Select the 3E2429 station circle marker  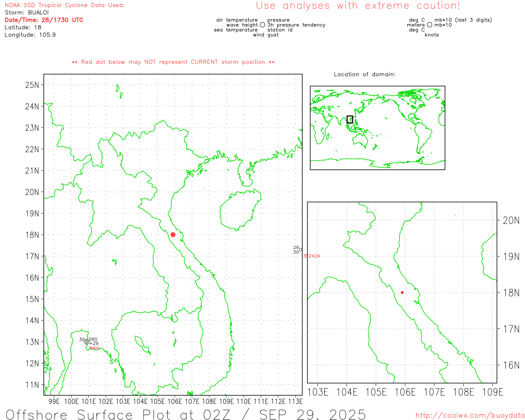(x=301, y=250)
